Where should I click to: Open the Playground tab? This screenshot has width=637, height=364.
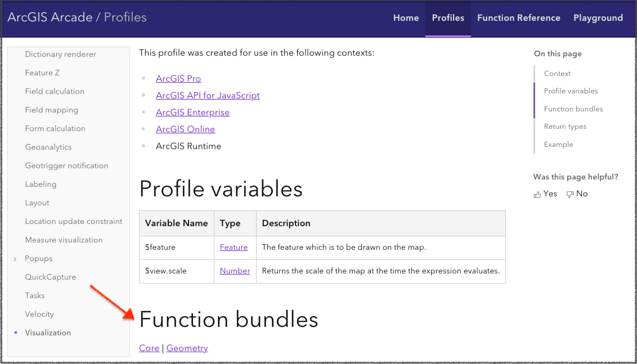click(x=598, y=17)
